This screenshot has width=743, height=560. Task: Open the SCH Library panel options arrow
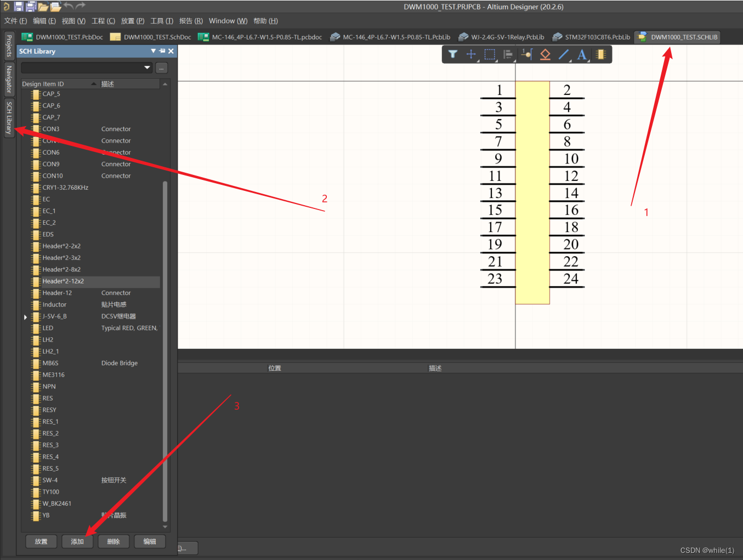(154, 51)
